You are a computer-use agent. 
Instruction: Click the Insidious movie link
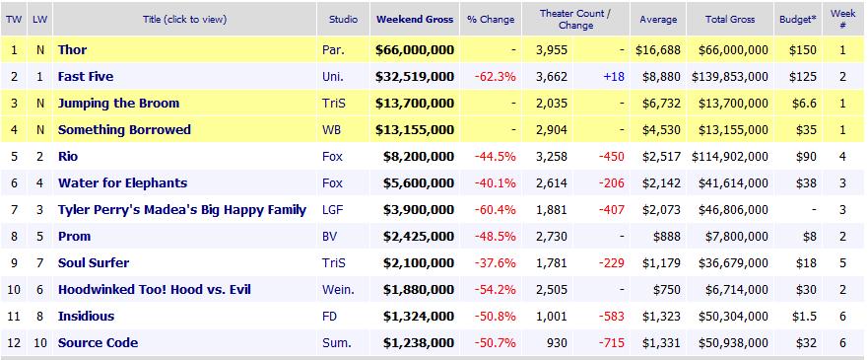87,317
